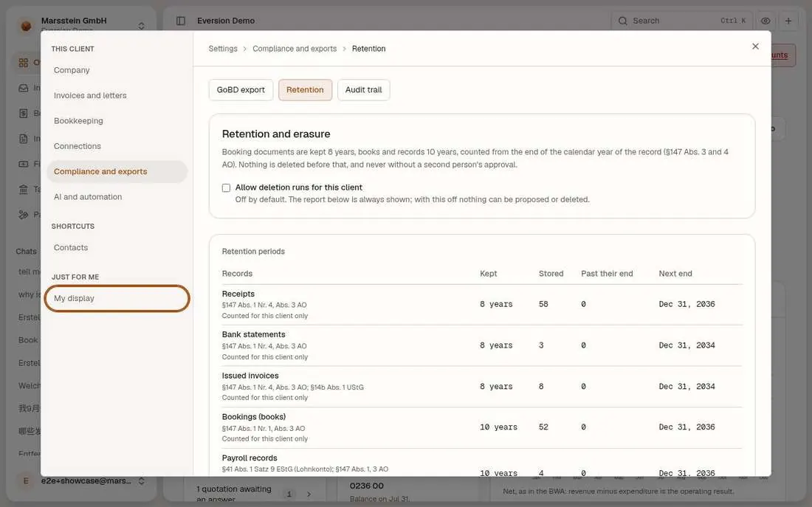Open the Audit trail tab
812x507 pixels.
(x=363, y=89)
